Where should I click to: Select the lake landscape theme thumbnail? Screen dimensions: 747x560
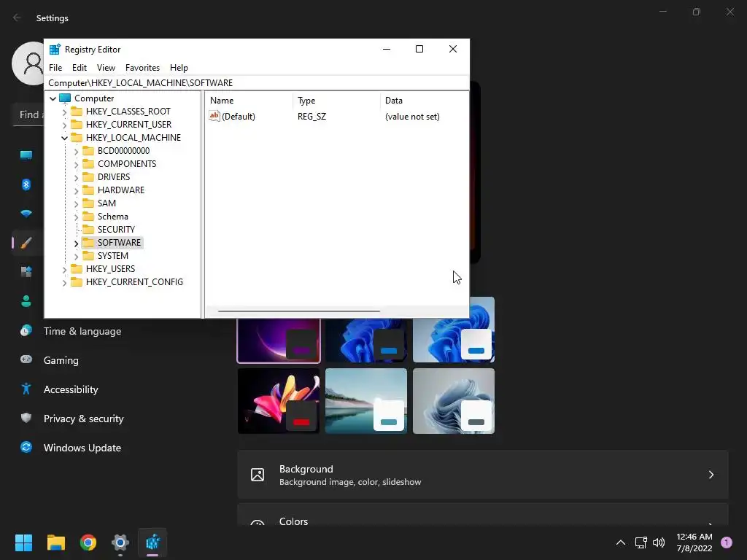366,401
